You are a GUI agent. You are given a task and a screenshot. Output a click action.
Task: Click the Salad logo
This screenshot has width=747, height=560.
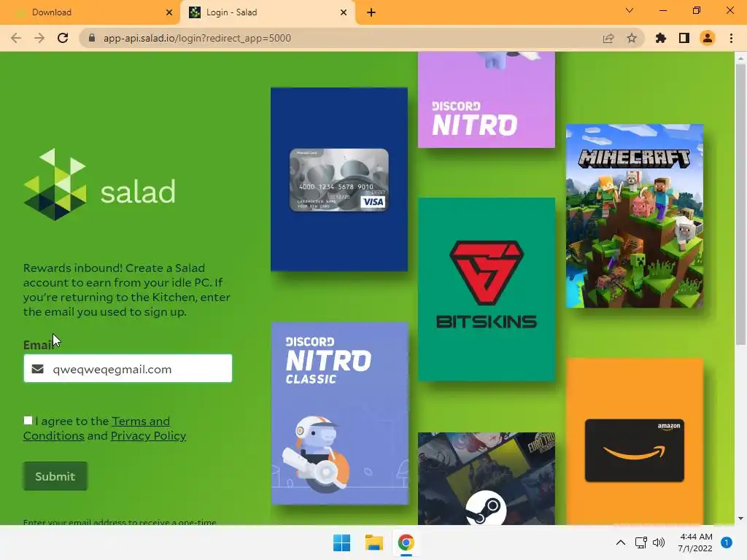pos(99,184)
